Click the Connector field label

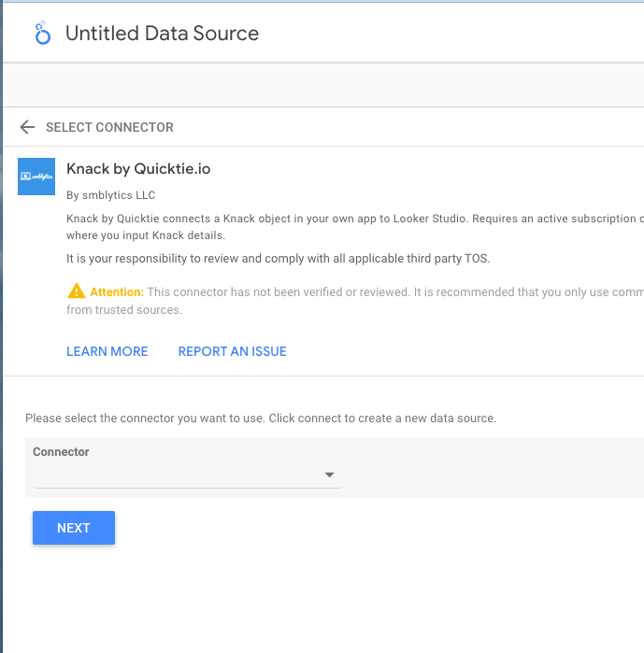tap(61, 452)
